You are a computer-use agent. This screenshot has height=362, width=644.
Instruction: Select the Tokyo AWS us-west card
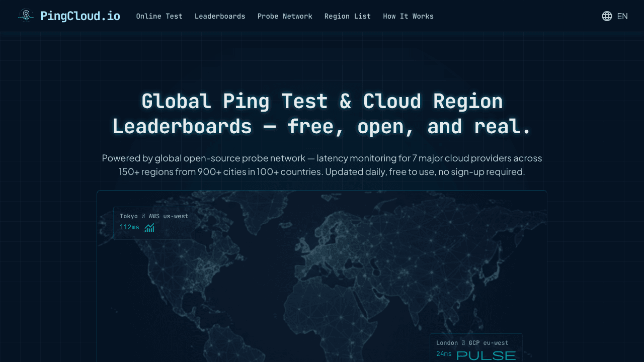point(154,223)
